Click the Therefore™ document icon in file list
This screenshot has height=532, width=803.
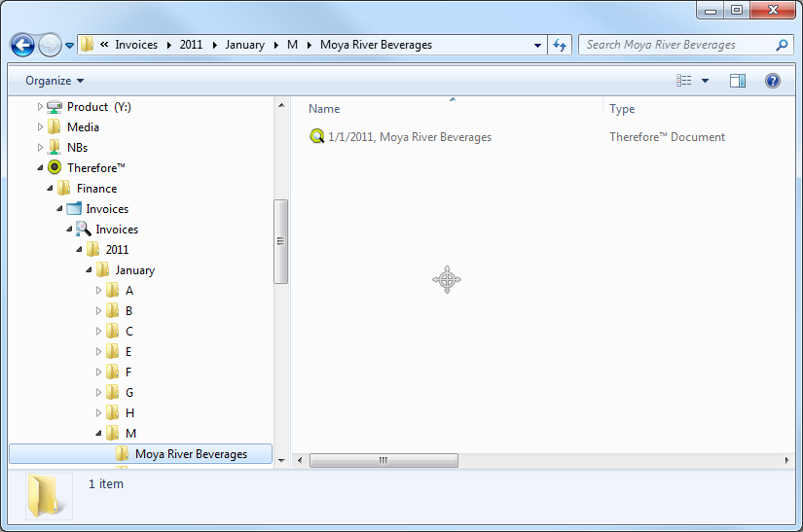click(x=316, y=137)
